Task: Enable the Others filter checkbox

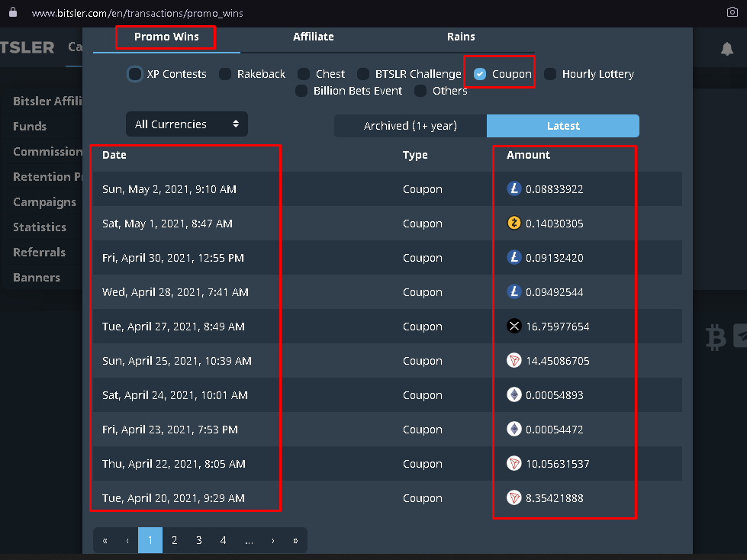Action: click(420, 91)
